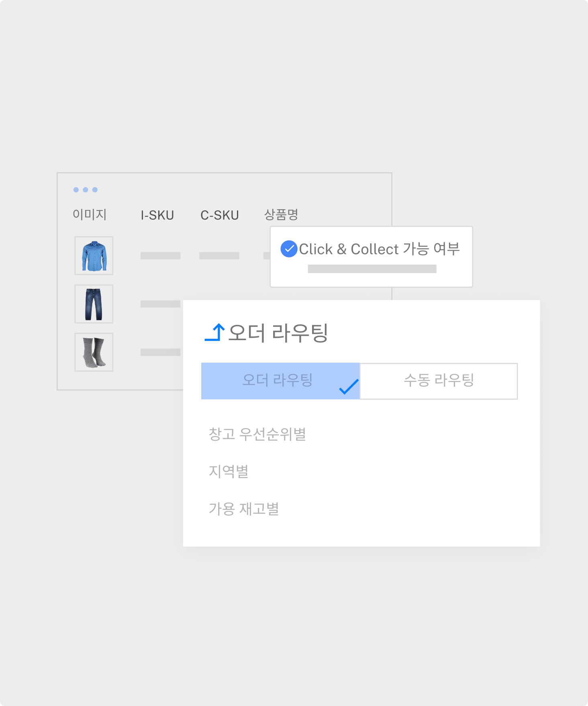Select the 지역별 routing option
Screen dimensions: 588x706
[229, 471]
